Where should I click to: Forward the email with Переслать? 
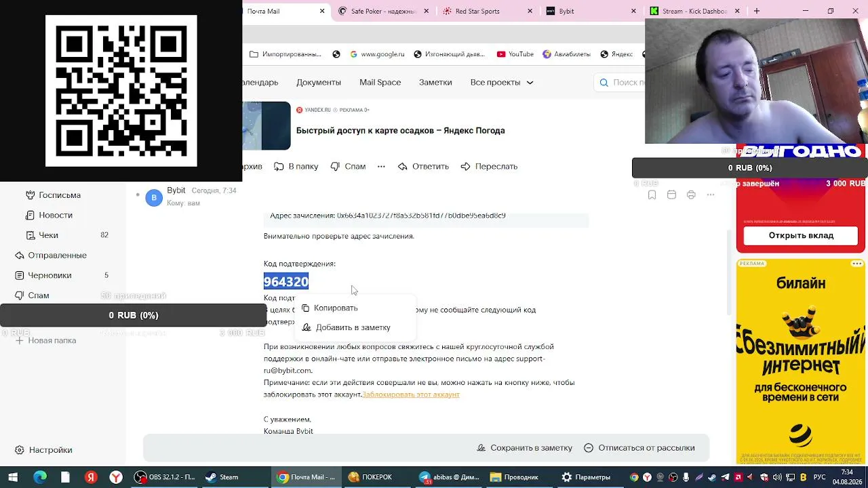click(x=489, y=166)
